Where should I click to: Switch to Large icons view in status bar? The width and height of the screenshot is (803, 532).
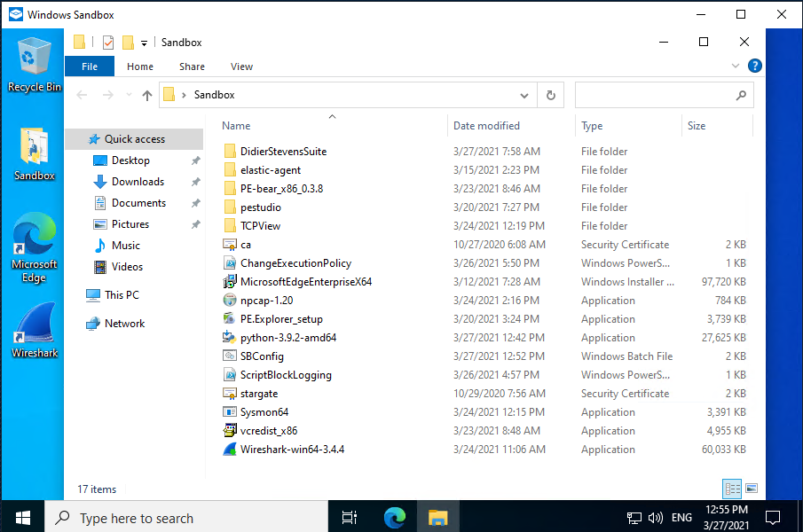coord(752,489)
